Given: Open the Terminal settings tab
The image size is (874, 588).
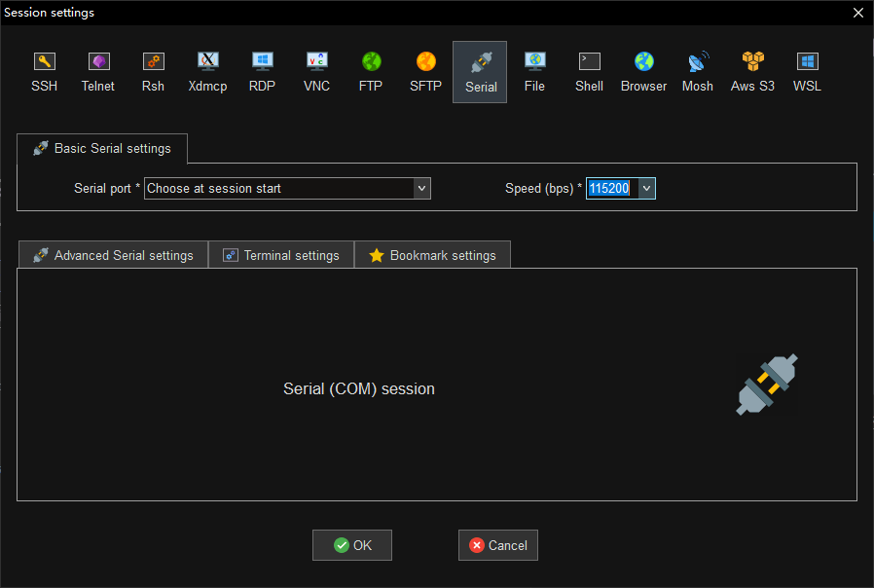Looking at the screenshot, I should point(281,255).
